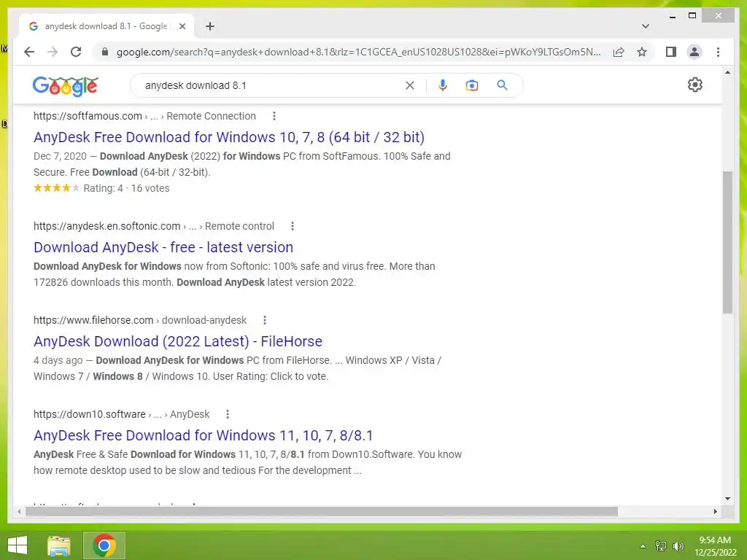Focus the Google search input field
Screen dimensions: 747x560
[x=271, y=85]
